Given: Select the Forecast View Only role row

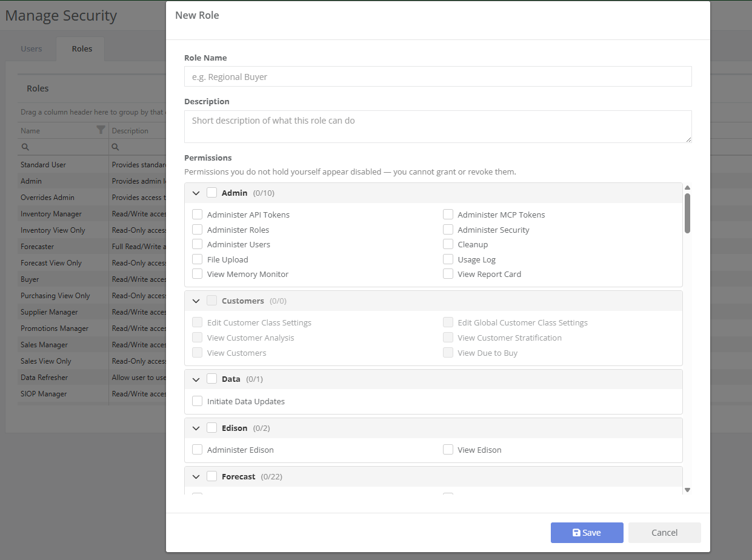Looking at the screenshot, I should (x=92, y=263).
